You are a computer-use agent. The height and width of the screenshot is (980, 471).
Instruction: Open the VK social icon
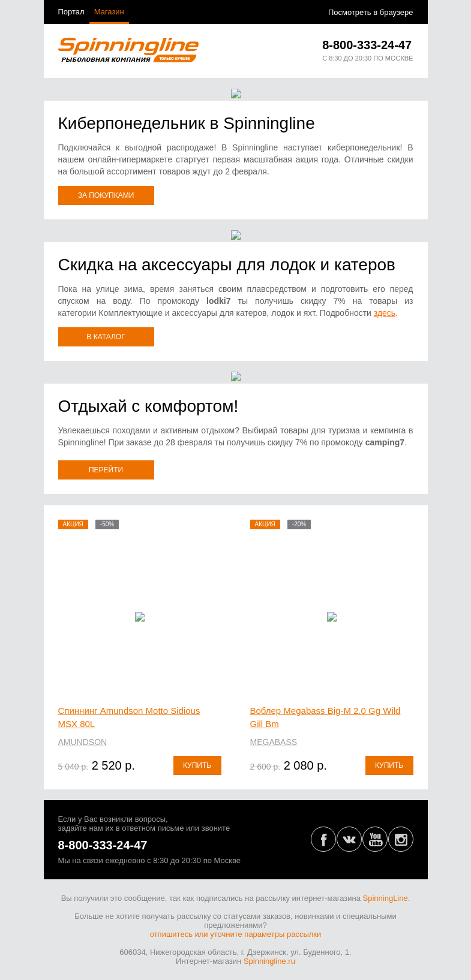click(x=349, y=839)
